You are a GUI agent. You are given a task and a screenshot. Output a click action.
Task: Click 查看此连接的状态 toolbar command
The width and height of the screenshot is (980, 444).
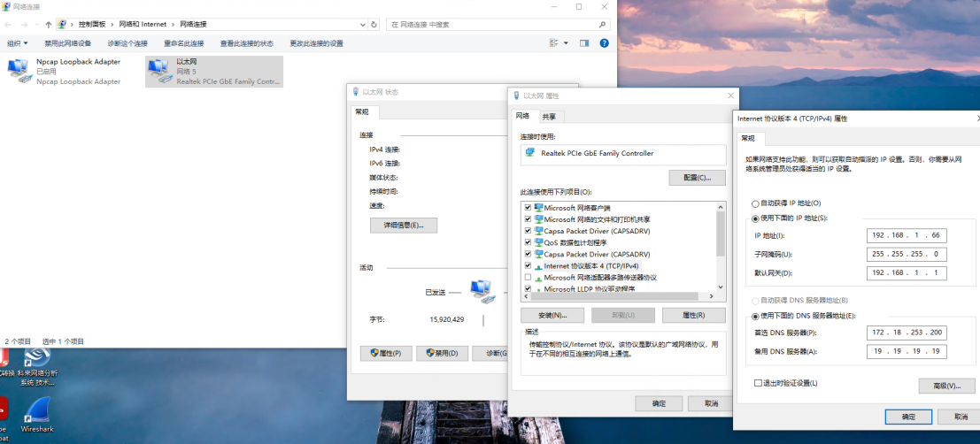pos(247,43)
